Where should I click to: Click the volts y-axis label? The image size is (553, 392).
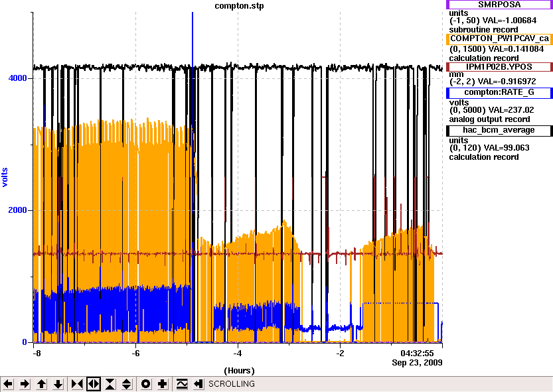tap(5, 177)
